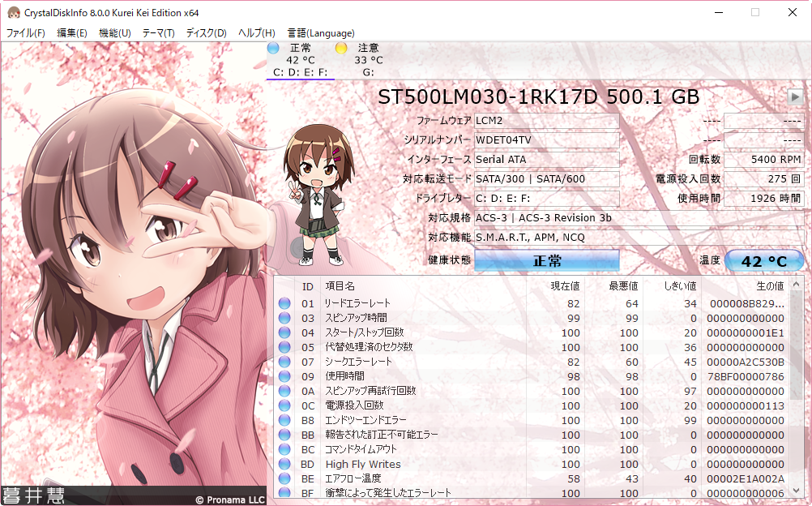Click the 42 °C temperature button
This screenshot has height=506, width=812.
764,261
